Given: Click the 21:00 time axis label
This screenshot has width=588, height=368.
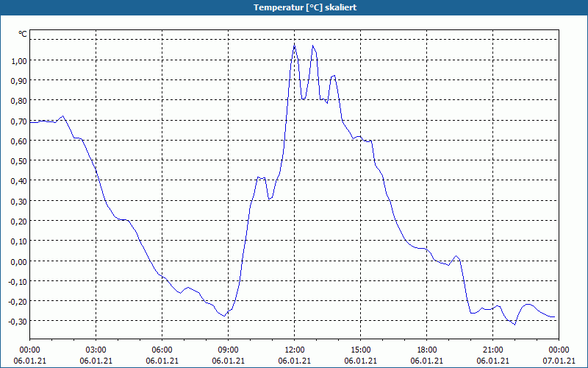Looking at the screenshot, I should [x=492, y=350].
